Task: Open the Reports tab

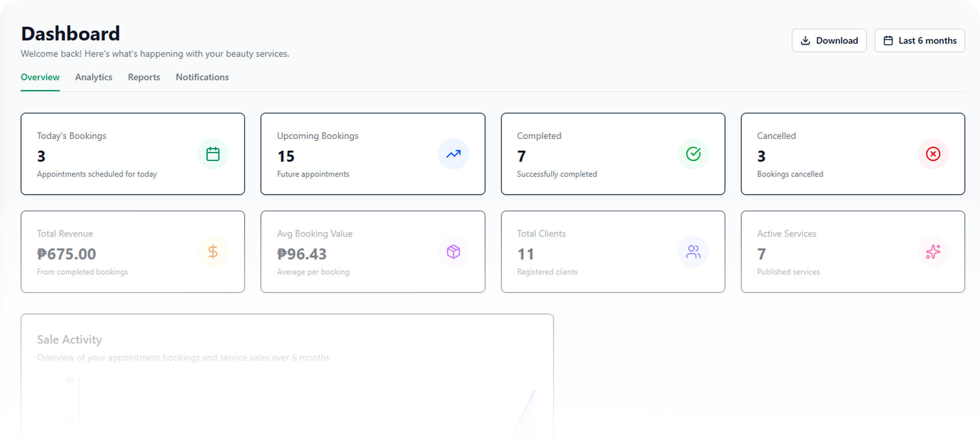Action: pos(144,77)
